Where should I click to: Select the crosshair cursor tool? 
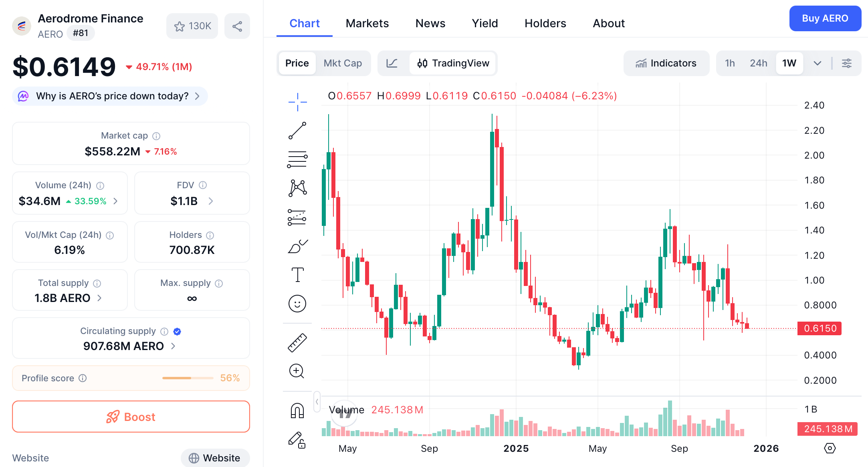tap(297, 101)
